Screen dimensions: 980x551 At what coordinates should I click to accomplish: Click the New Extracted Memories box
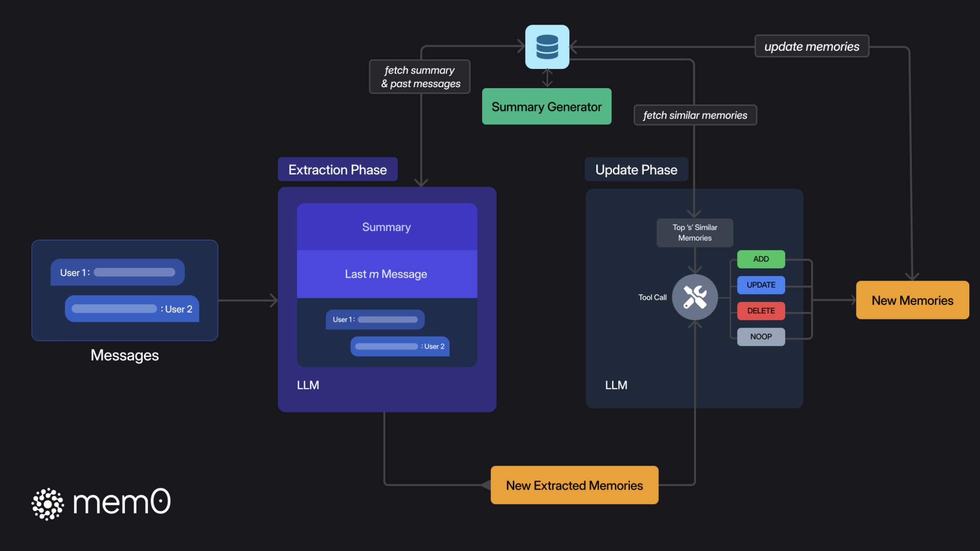[574, 485]
